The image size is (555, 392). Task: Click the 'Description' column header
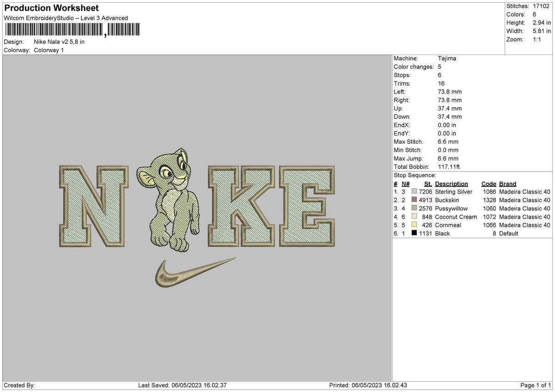point(451,184)
